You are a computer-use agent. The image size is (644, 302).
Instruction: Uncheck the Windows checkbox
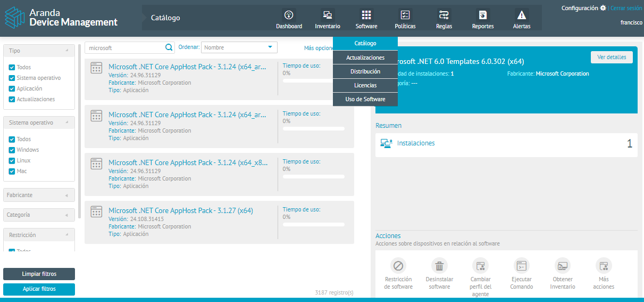click(x=12, y=150)
